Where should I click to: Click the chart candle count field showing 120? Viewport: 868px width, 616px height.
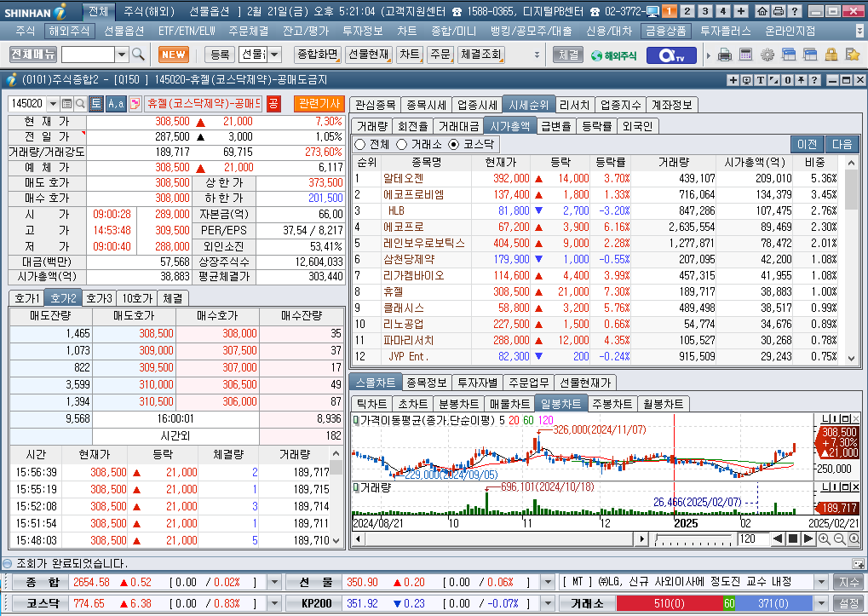pyautogui.click(x=753, y=539)
